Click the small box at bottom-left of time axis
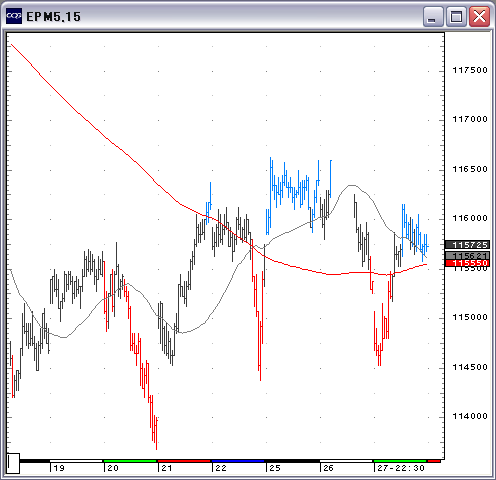Viewport: 496px width, 480px height. tap(13, 463)
